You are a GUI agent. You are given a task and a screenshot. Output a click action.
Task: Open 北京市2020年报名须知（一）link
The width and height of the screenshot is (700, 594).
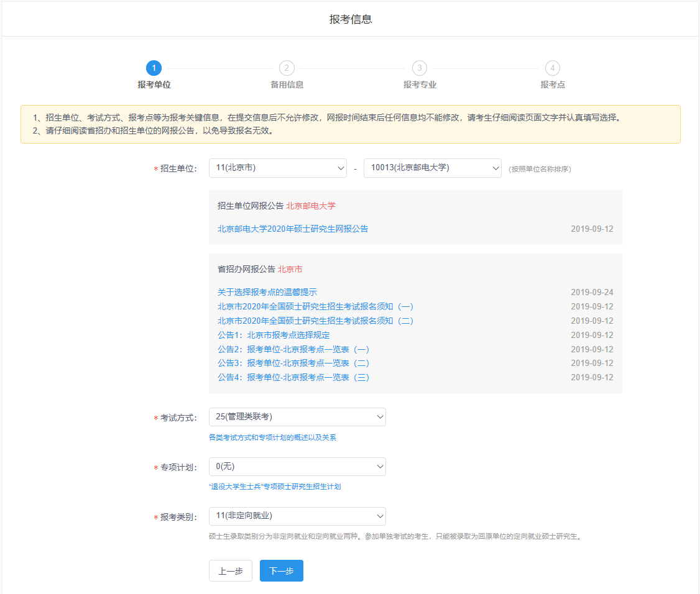coord(315,306)
